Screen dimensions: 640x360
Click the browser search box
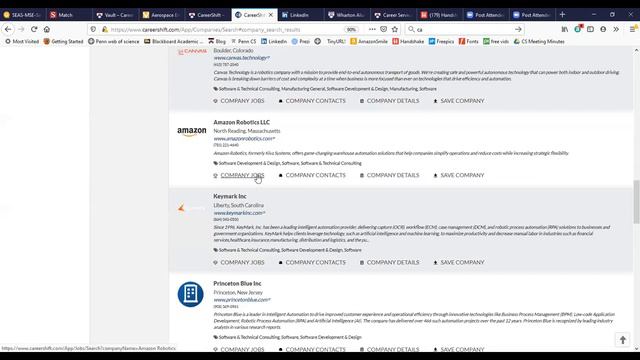pyautogui.click(x=463, y=29)
